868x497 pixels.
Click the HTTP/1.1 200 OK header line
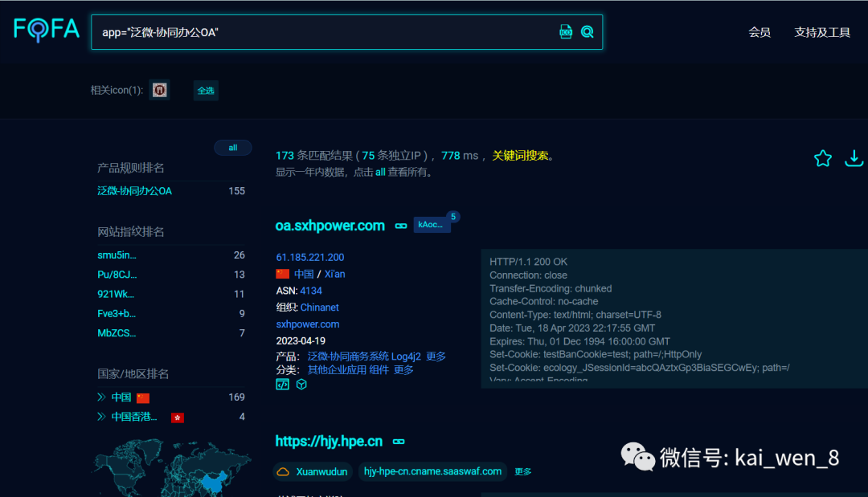click(x=528, y=262)
